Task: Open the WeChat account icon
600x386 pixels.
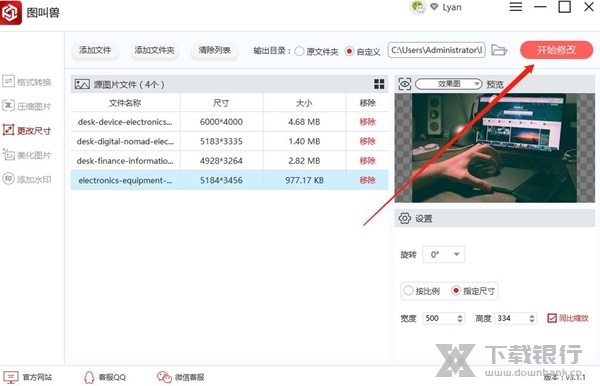Action: tap(417, 7)
